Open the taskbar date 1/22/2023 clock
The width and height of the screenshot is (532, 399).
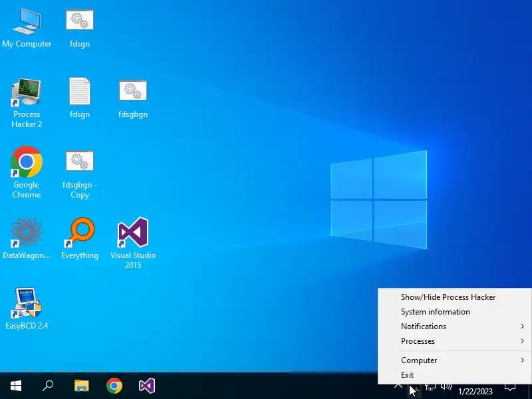(x=475, y=392)
